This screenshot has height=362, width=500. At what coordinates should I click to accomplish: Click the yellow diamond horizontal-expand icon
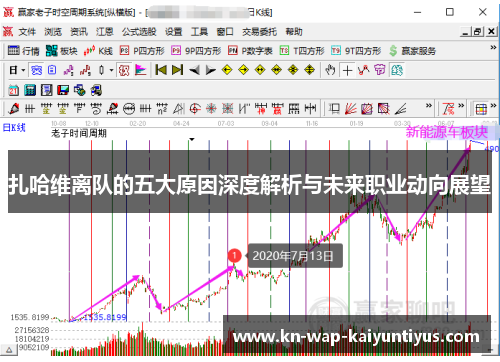(x=260, y=70)
